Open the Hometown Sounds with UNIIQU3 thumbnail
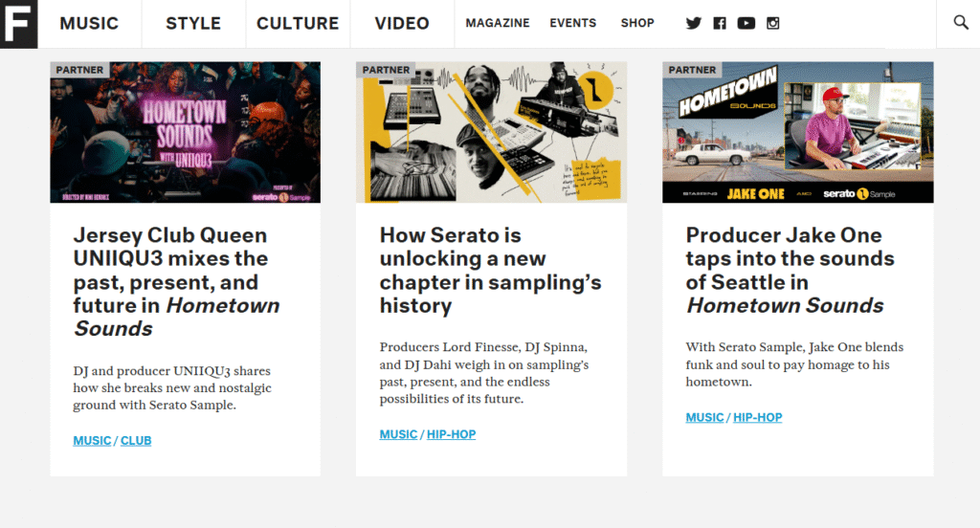 tap(185, 132)
